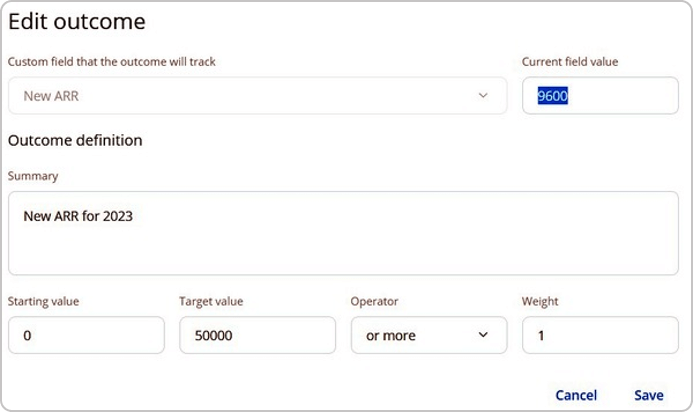Click into the Current field value input
The image size is (693, 412).
pyautogui.click(x=600, y=95)
